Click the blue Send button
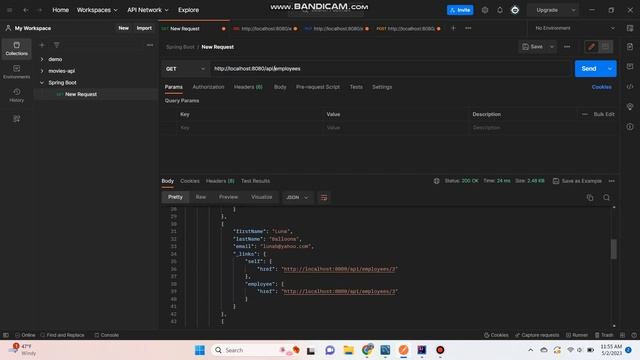640x360 pixels. click(x=589, y=69)
